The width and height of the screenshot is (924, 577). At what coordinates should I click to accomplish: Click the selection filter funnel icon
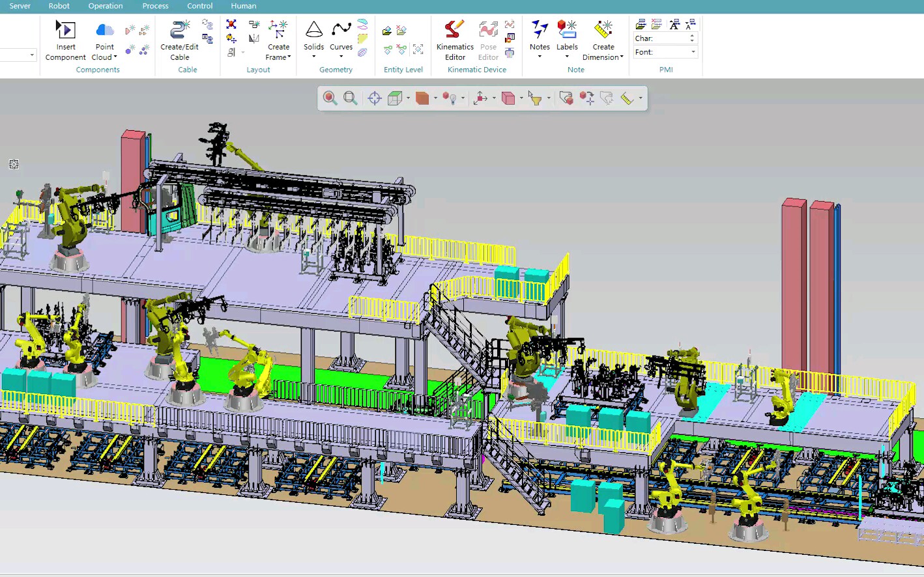point(535,98)
